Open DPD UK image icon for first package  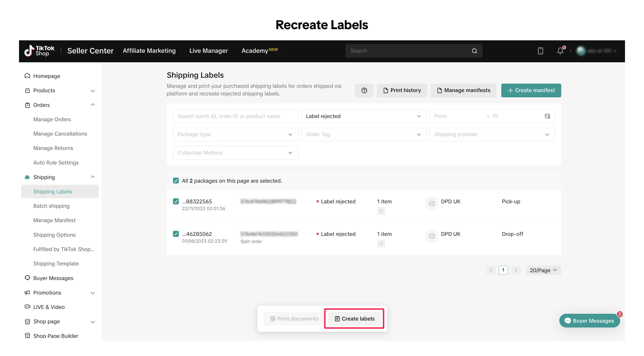(432, 204)
